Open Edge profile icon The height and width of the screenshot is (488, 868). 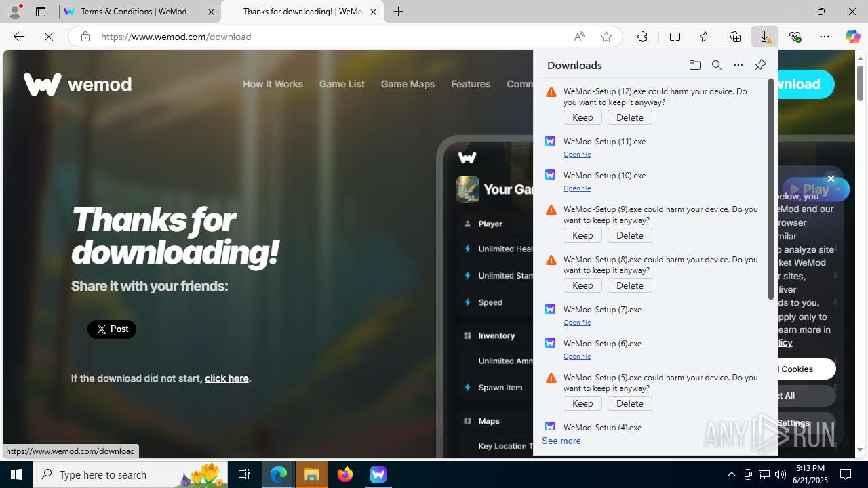click(x=15, y=12)
